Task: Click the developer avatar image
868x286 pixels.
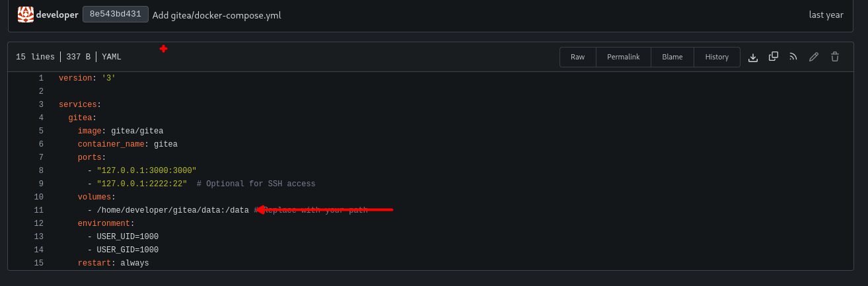Action: 25,15
